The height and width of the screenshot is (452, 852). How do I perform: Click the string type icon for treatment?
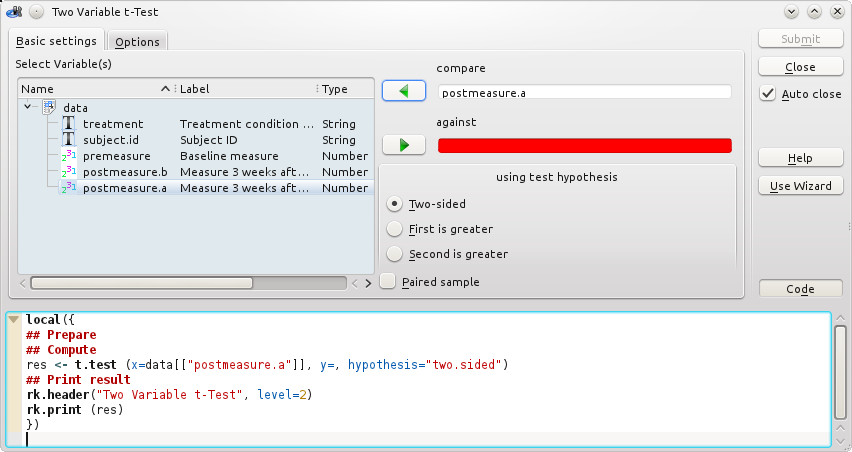[x=68, y=124]
